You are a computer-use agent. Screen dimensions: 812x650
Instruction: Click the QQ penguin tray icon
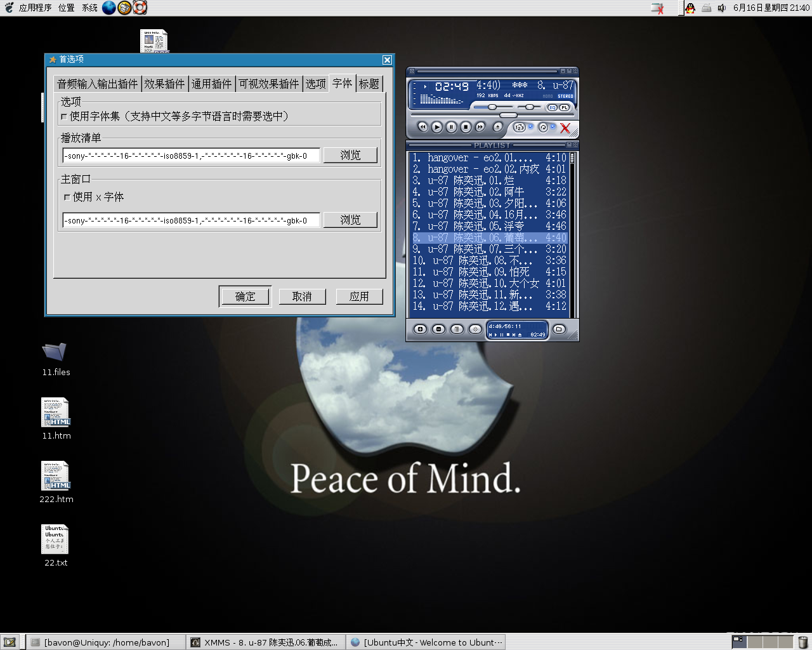click(690, 8)
